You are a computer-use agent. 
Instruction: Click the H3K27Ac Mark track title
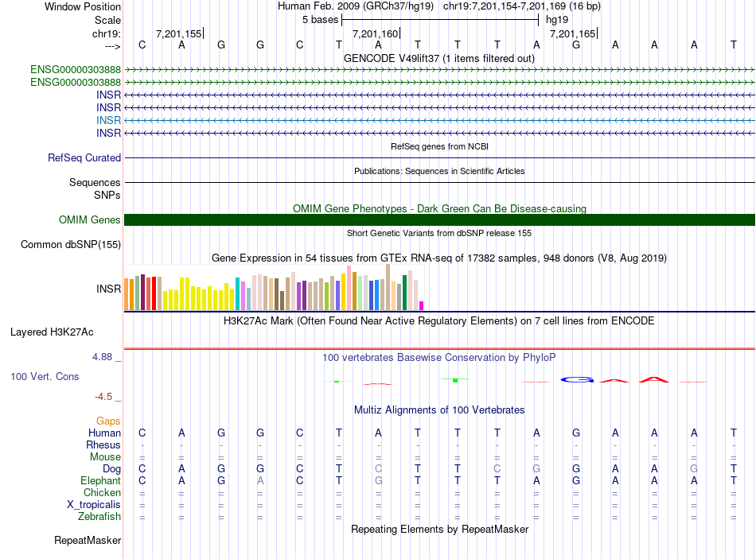(439, 321)
